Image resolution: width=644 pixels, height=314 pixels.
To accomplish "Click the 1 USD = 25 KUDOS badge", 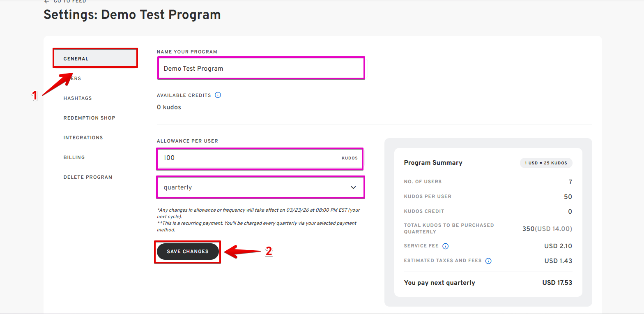I will click(546, 163).
